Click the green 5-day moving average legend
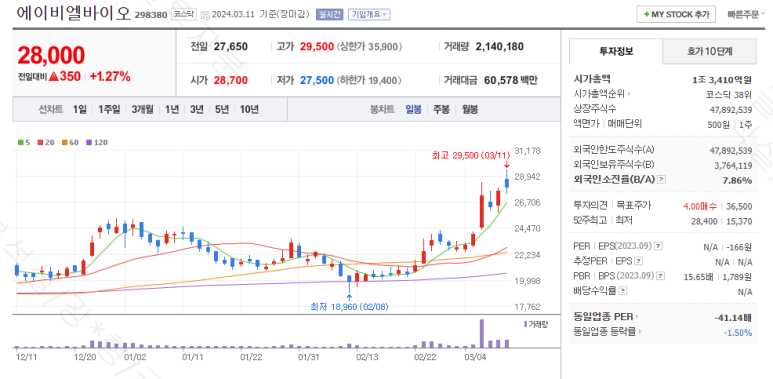The width and height of the screenshot is (773, 379). coord(24,142)
